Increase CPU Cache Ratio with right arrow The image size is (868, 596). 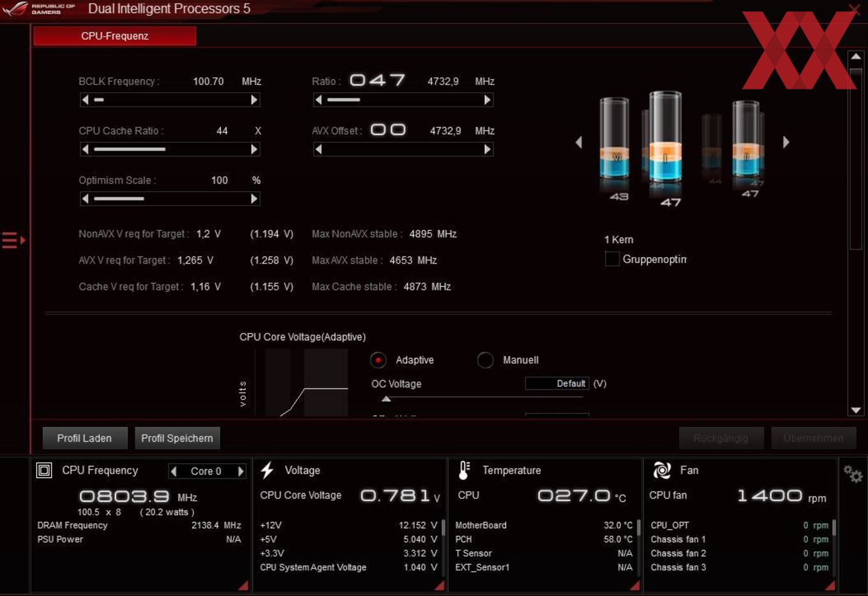coord(254,149)
